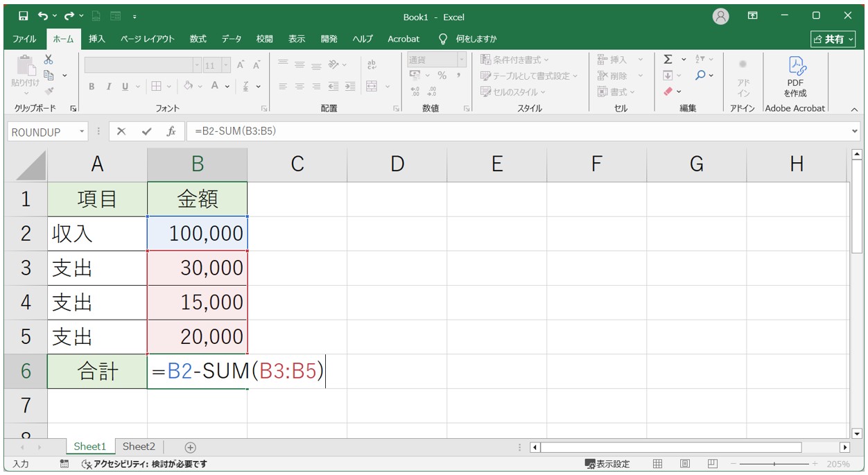Add a new sheet with the plus icon
Image resolution: width=868 pixels, height=475 pixels.
click(x=191, y=447)
